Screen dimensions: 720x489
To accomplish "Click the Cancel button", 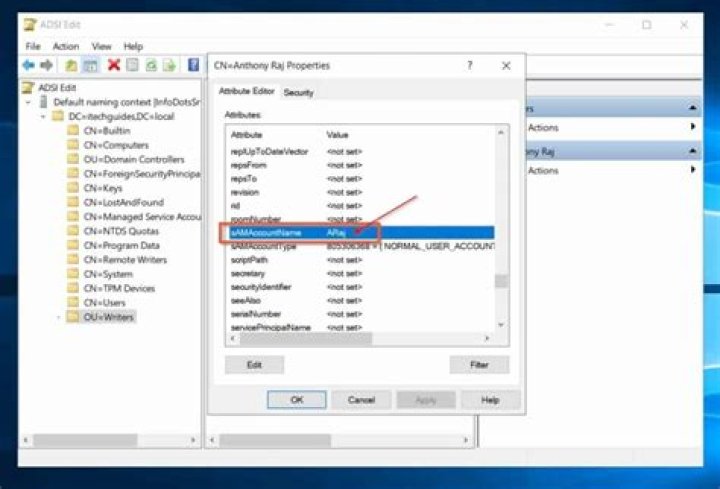I will (x=361, y=400).
